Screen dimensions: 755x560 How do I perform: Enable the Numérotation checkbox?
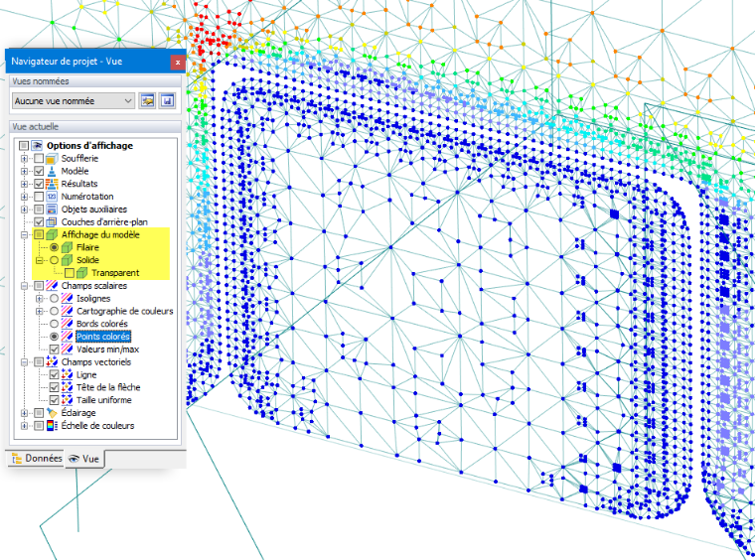click(39, 197)
